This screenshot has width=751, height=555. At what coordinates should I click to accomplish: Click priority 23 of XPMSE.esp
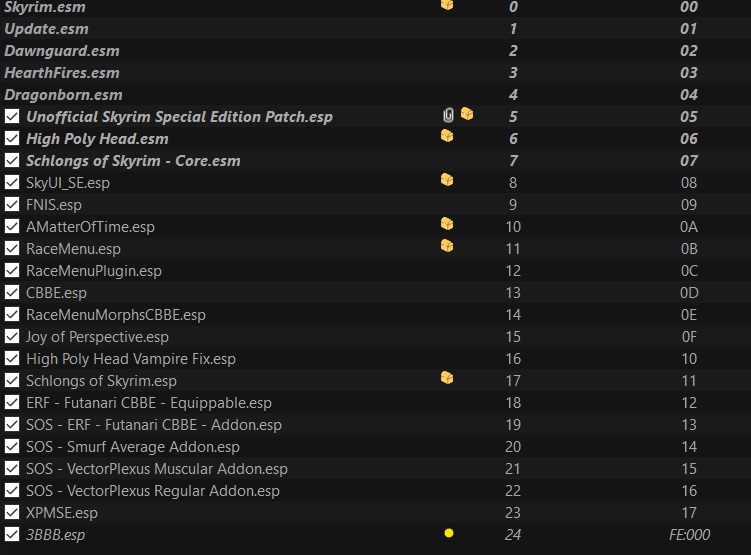[x=513, y=513]
